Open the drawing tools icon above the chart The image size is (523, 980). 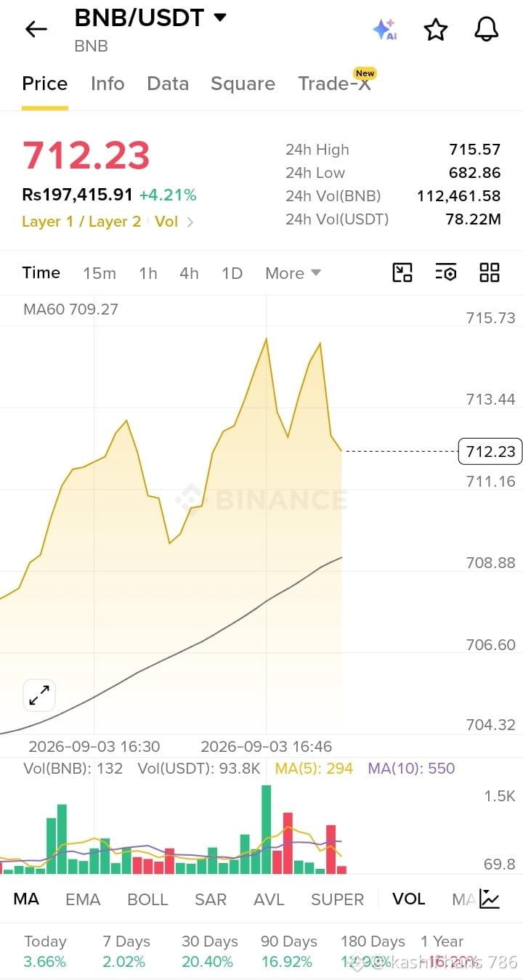[402, 272]
